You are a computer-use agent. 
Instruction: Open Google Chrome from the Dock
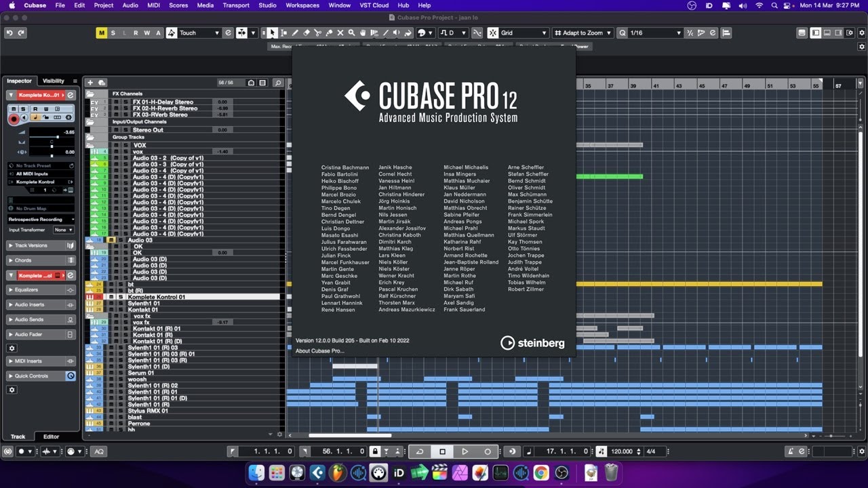click(541, 472)
